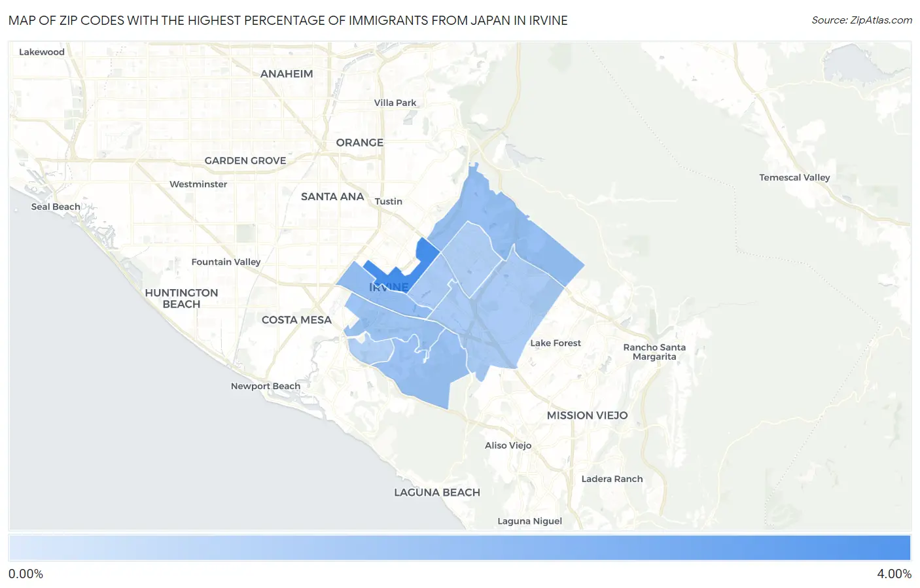This screenshot has height=588, width=920.
Task: Click the IRVINE city label
Action: tap(389, 287)
